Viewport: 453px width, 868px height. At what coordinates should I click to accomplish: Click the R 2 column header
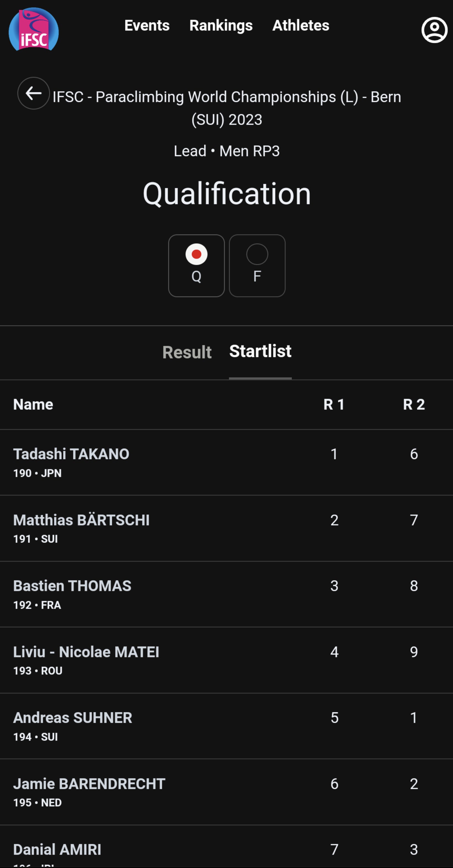[x=414, y=404]
